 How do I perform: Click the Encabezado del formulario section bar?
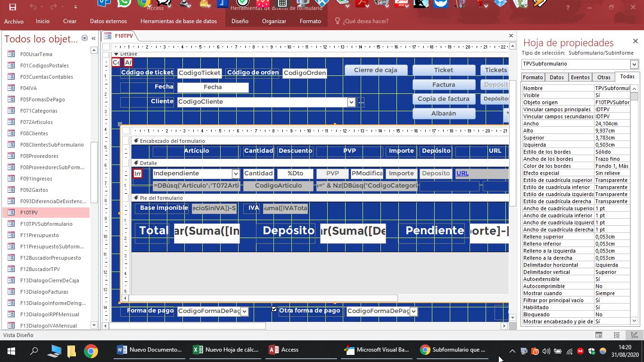pos(320,141)
